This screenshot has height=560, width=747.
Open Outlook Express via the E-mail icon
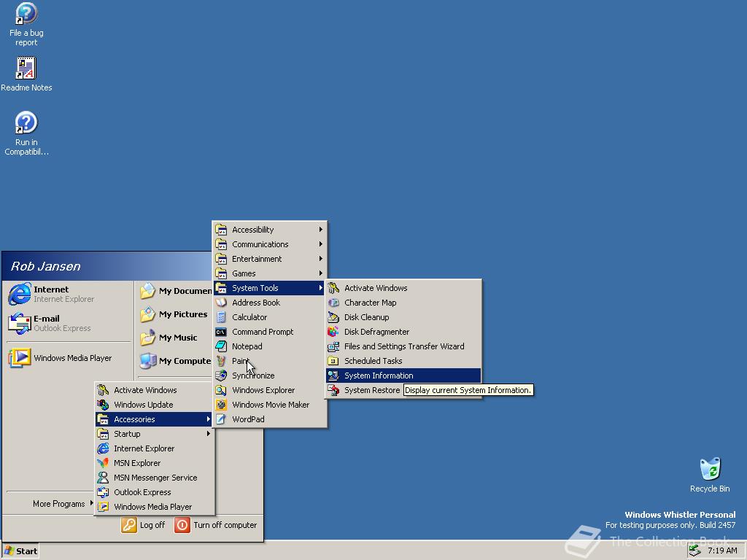click(x=20, y=323)
